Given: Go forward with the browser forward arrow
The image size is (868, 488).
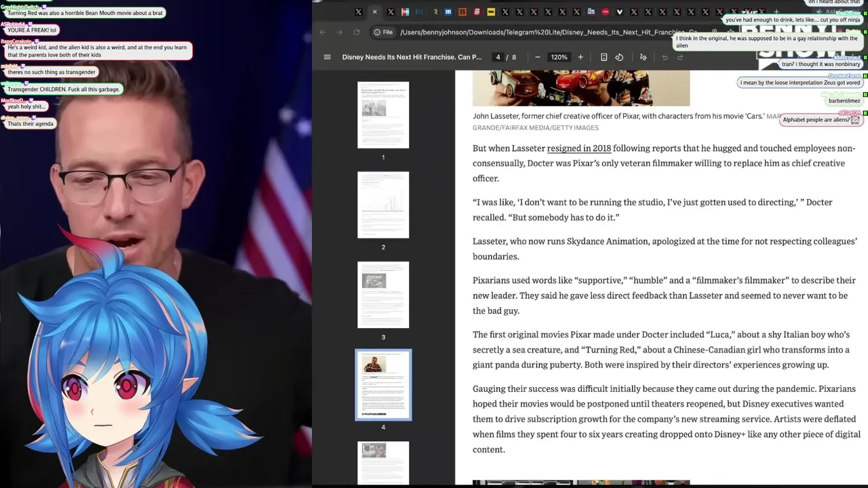Looking at the screenshot, I should (340, 32).
